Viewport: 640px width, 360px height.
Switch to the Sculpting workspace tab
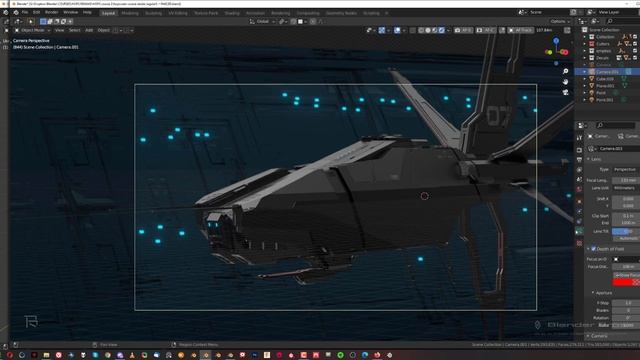pyautogui.click(x=153, y=13)
